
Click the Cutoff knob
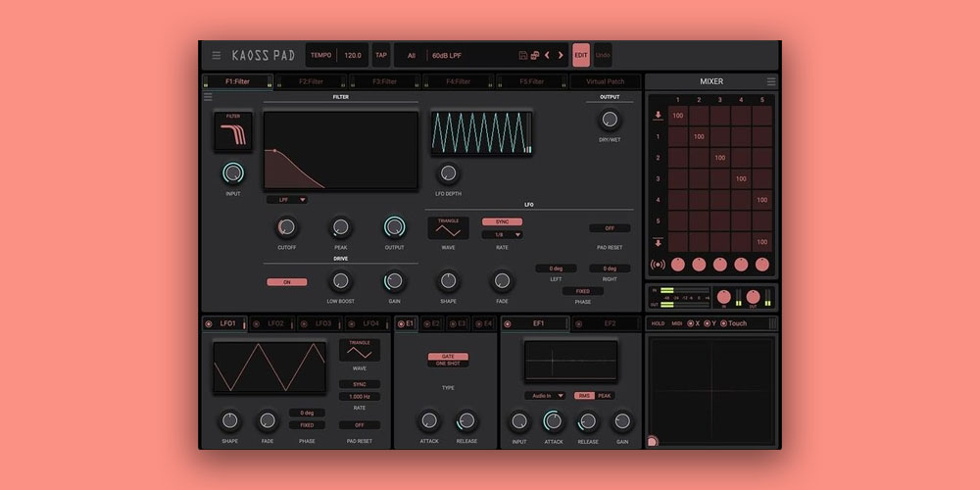(286, 227)
